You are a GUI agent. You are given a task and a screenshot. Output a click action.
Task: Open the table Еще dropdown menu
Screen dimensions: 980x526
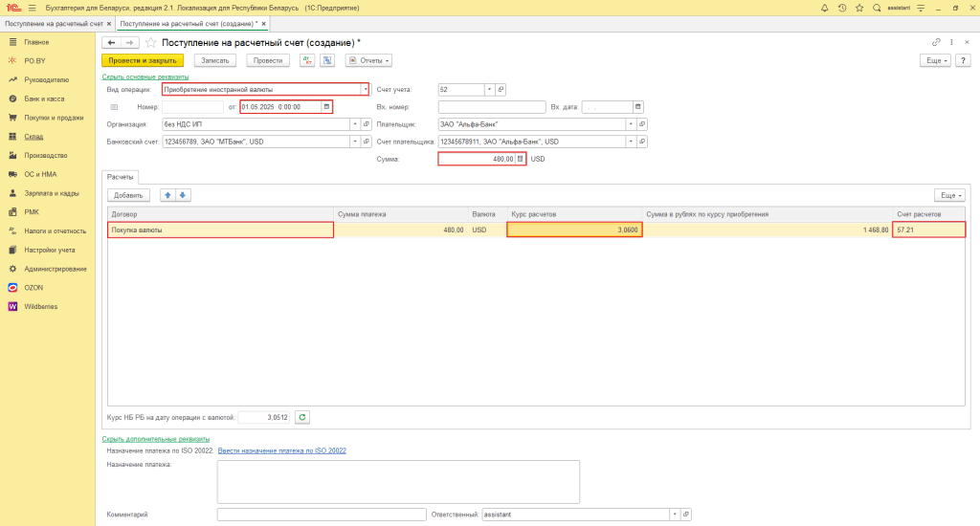click(x=950, y=195)
